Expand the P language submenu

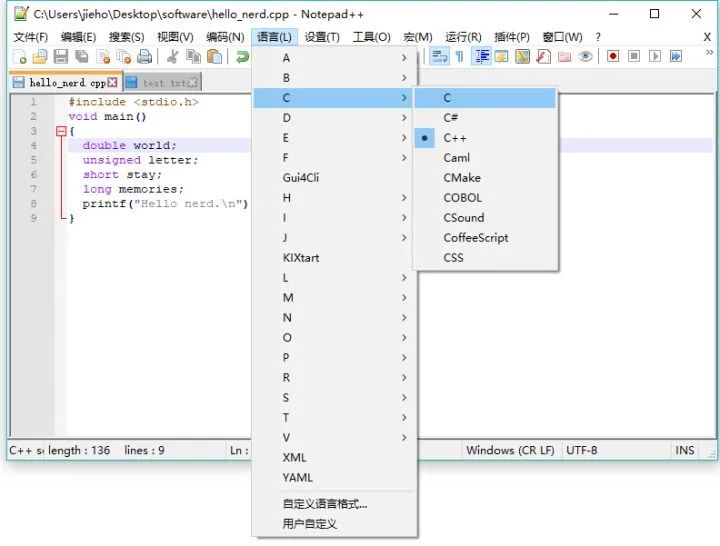point(334,358)
